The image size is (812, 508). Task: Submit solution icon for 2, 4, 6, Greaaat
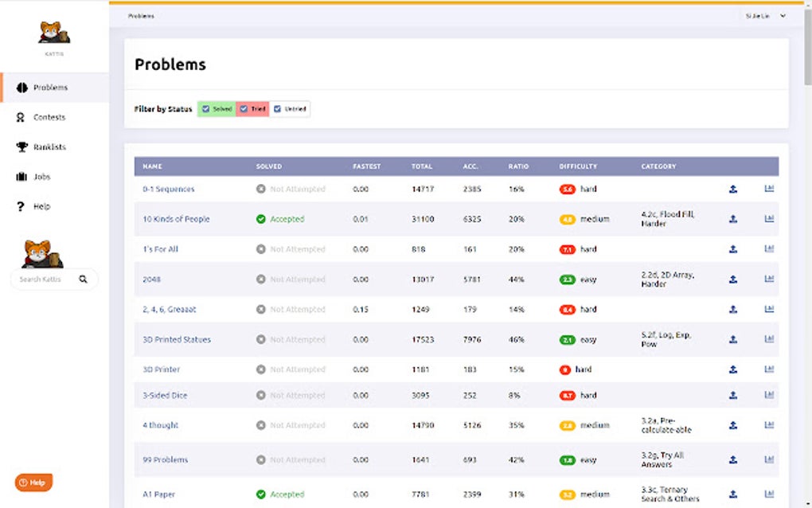click(x=732, y=309)
